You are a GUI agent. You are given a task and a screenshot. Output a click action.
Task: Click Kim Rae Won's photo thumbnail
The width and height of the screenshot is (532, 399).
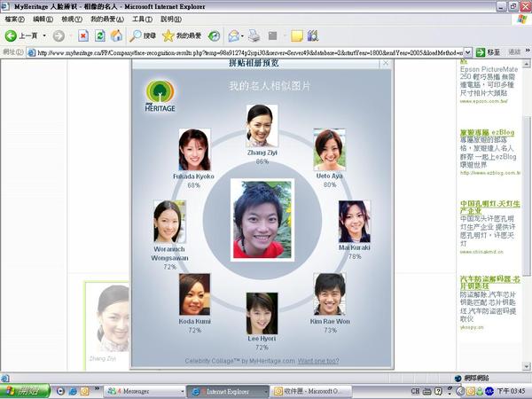[x=330, y=294]
